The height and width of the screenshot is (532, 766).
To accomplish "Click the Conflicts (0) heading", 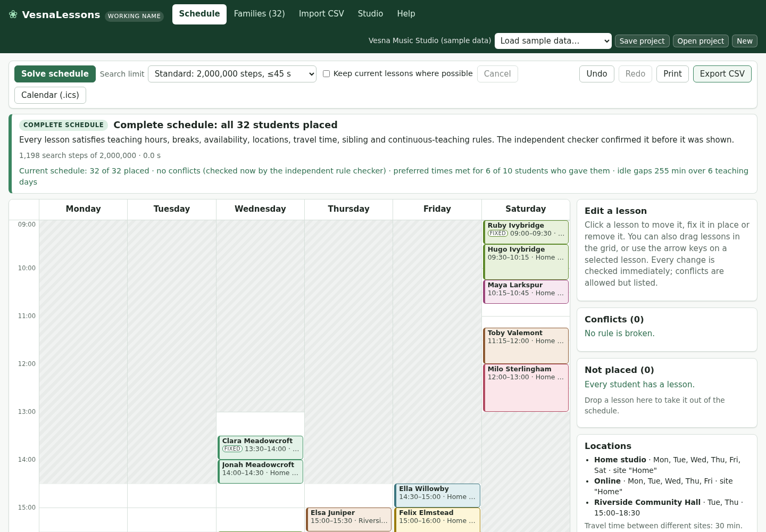I will 614,320.
